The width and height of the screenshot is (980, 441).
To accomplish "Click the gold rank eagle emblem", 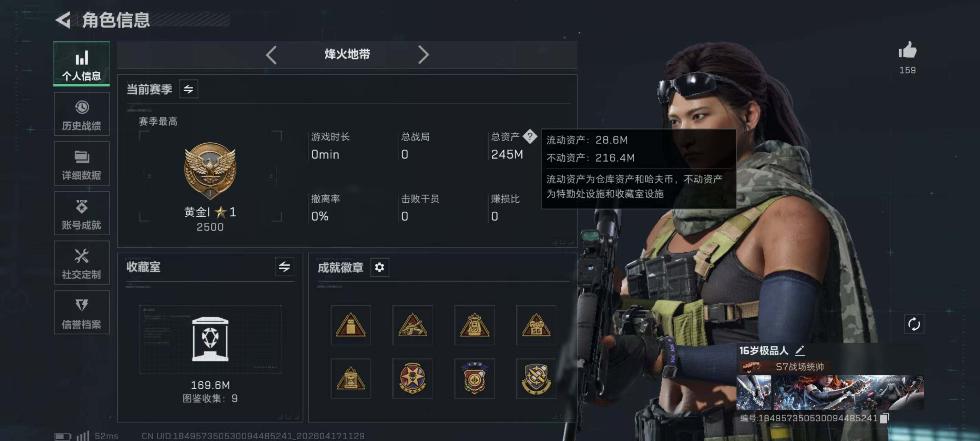I will (210, 171).
